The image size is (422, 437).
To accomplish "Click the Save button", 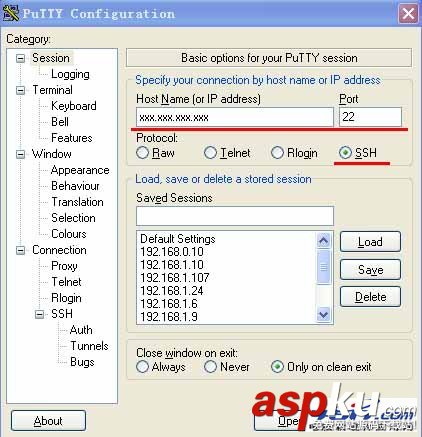I will (x=370, y=269).
